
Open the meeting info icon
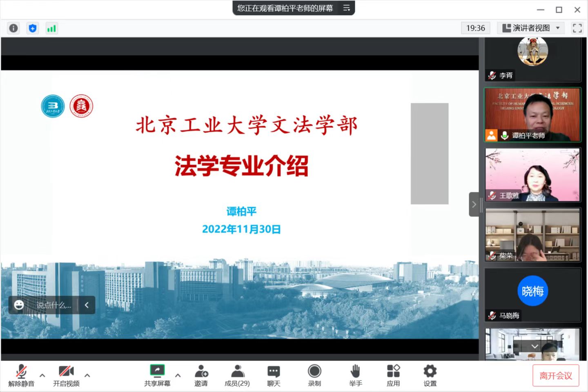(x=13, y=28)
